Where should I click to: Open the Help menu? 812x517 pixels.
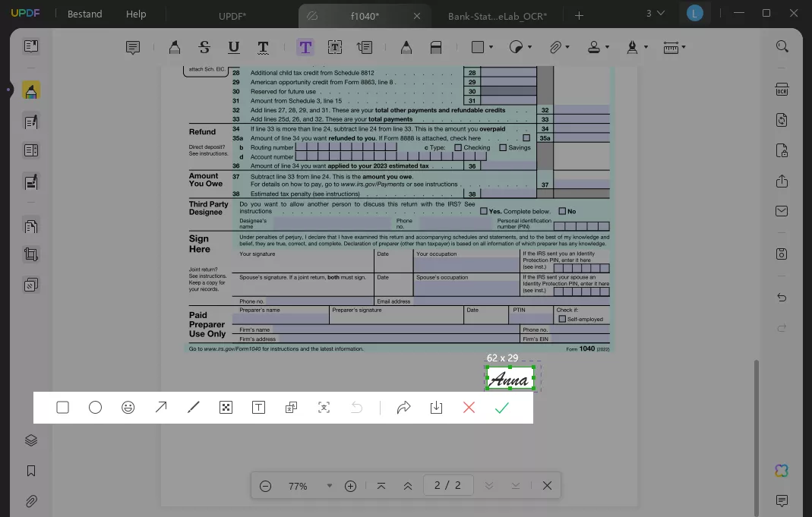[136, 14]
